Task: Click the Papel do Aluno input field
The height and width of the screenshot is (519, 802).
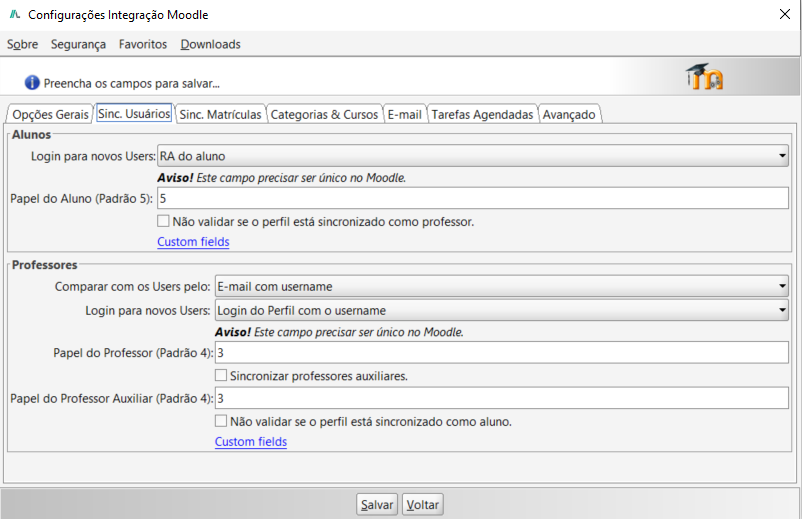Action: pos(473,198)
